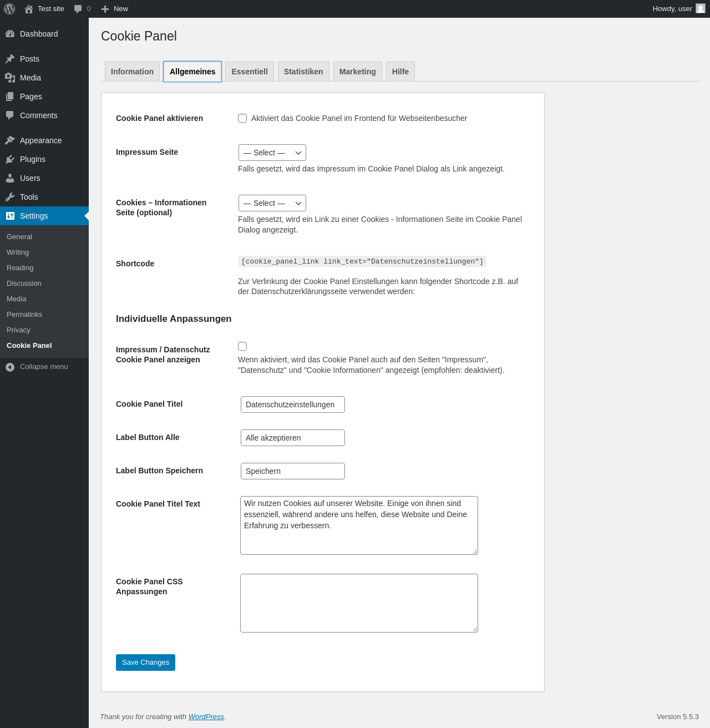Click the Appearance paintbrush icon
This screenshot has width=710, height=728.
point(10,140)
